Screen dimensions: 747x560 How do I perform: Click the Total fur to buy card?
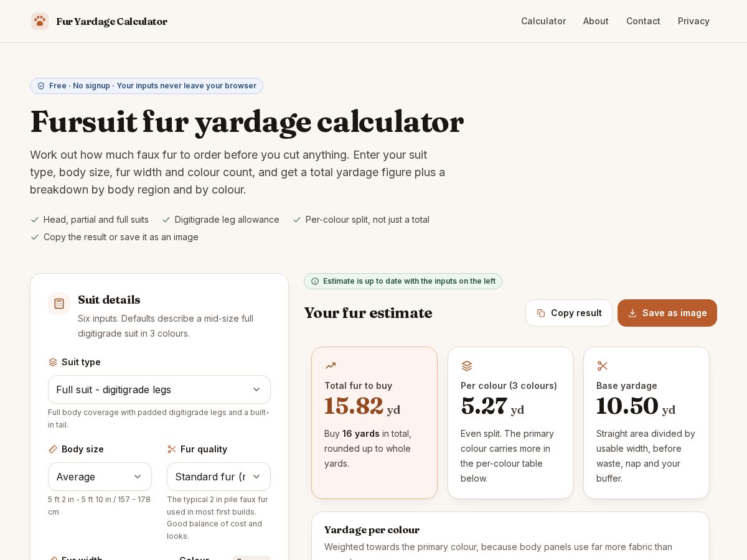(374, 422)
